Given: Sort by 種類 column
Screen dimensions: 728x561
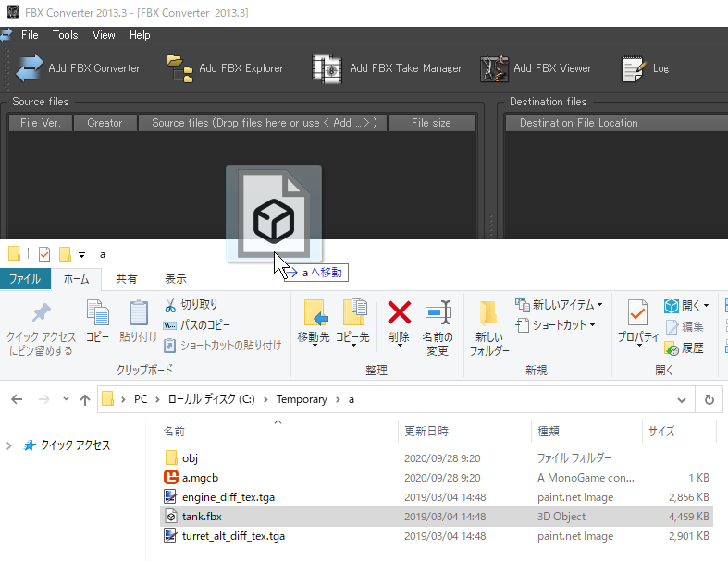Looking at the screenshot, I should tap(587, 431).
